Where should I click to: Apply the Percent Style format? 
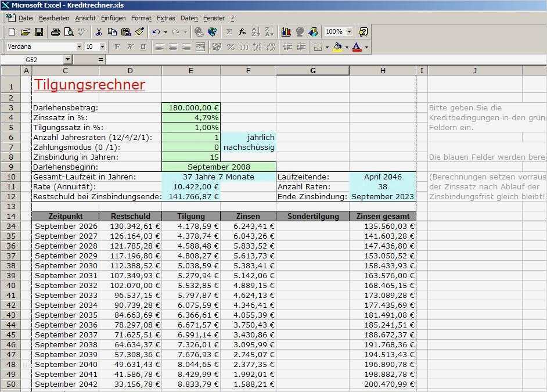pos(230,47)
